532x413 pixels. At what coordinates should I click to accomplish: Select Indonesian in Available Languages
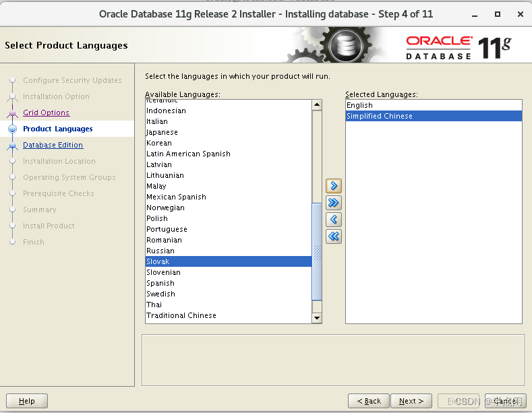point(229,110)
